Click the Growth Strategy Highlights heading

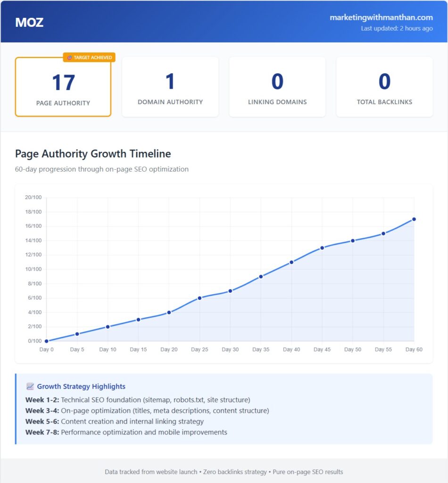coord(81,387)
